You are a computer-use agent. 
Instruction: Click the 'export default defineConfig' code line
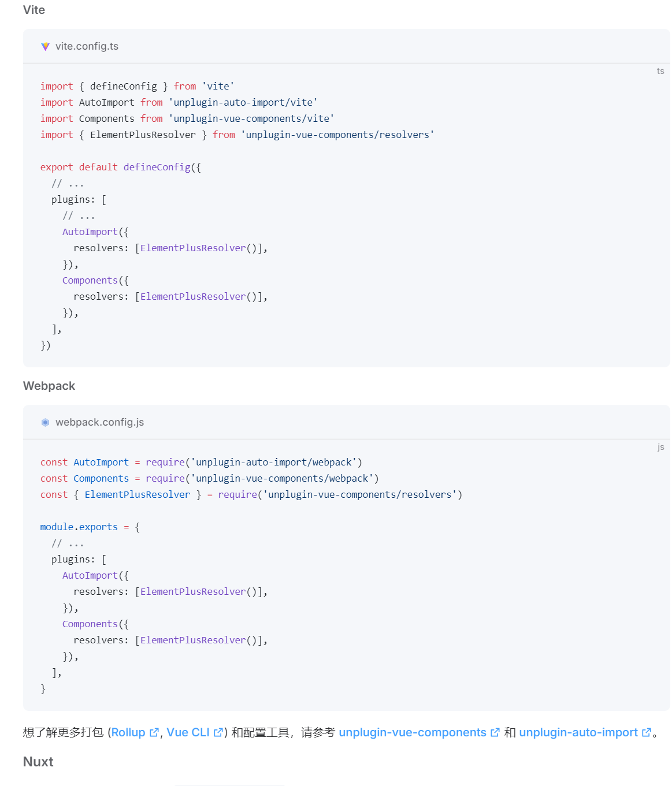(x=120, y=167)
